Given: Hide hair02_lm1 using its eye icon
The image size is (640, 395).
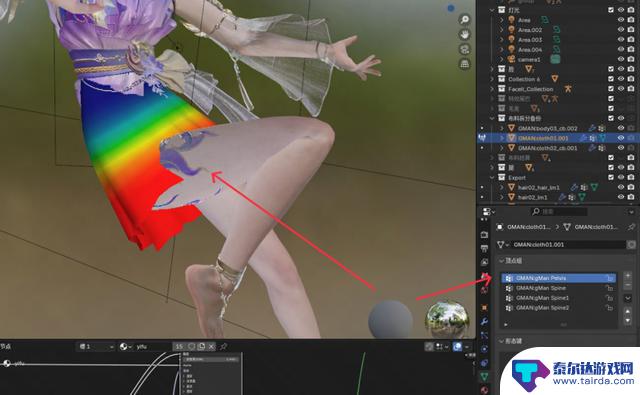Looking at the screenshot, I should tap(621, 197).
